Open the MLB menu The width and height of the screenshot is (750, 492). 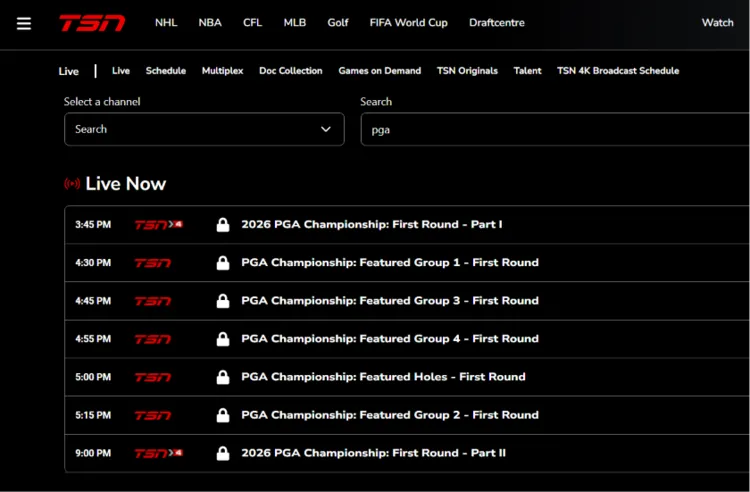[295, 22]
